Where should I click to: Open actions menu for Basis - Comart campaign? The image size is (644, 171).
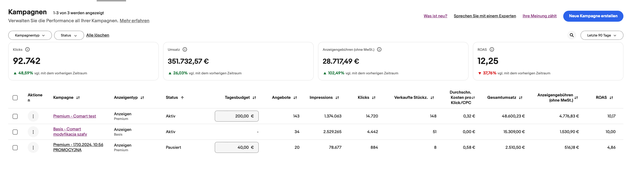33,132
